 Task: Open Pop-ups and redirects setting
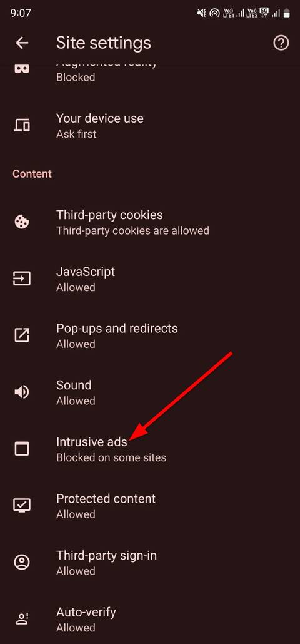click(150, 335)
